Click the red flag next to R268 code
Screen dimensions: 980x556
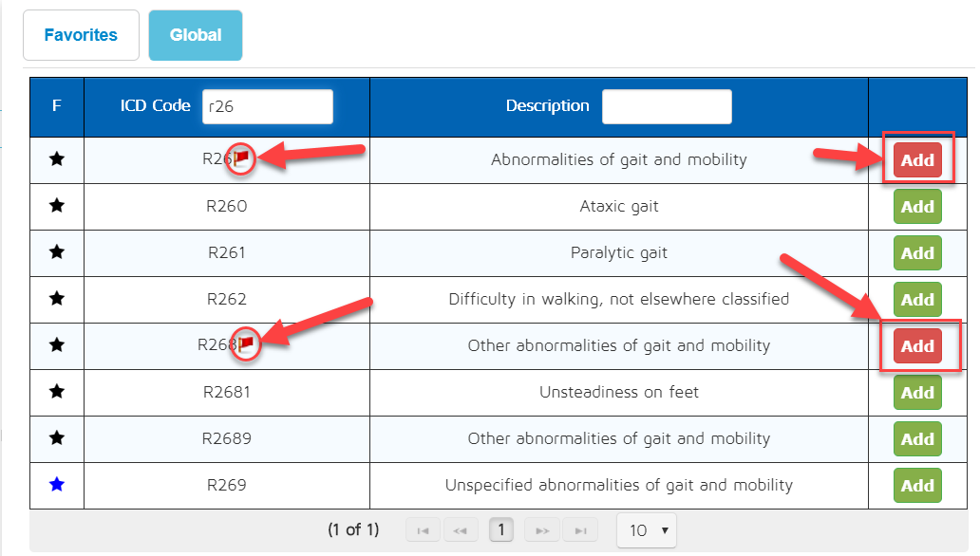tap(246, 343)
